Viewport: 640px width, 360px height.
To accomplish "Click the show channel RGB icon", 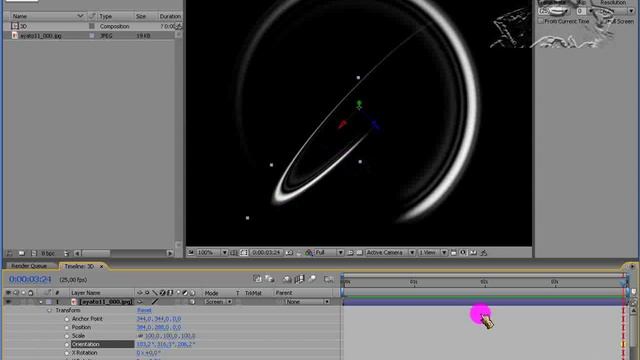I will pyautogui.click(x=309, y=253).
